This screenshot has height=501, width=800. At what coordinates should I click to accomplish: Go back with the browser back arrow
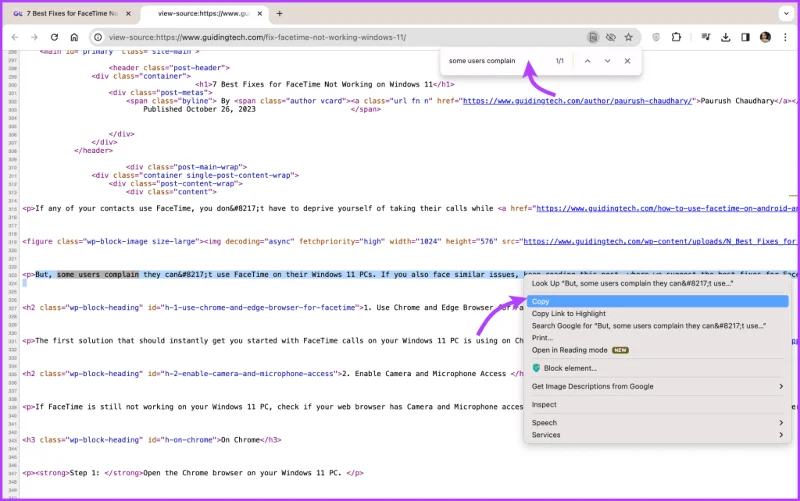15,37
